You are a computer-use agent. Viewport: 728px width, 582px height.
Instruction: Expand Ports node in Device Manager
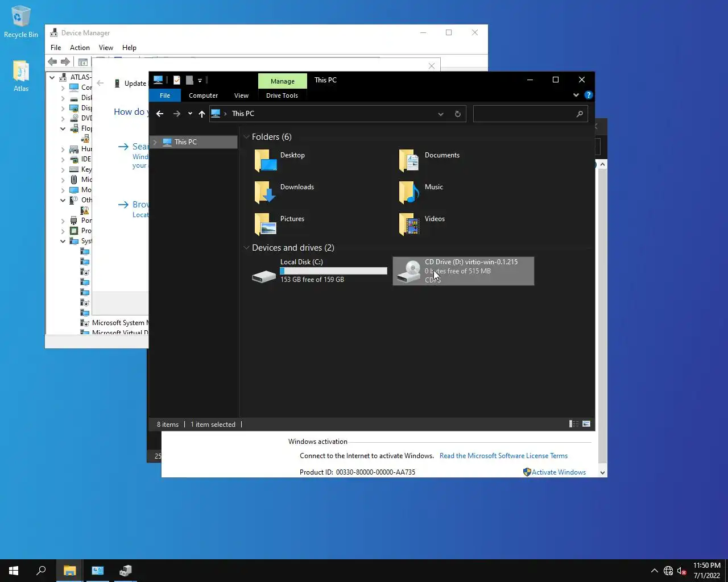(x=63, y=221)
